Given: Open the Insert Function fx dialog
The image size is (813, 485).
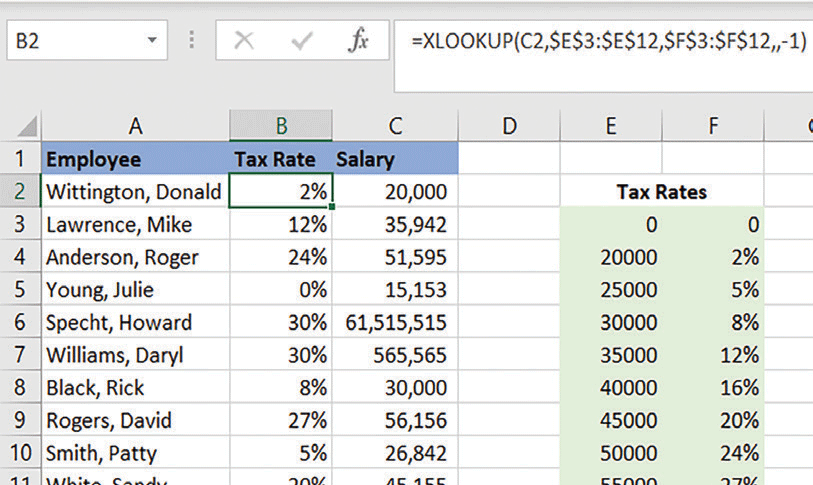Looking at the screenshot, I should click(x=359, y=42).
